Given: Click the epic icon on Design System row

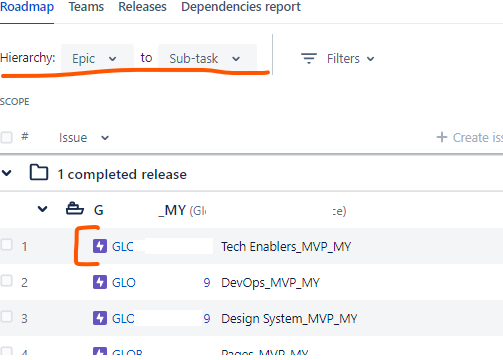Looking at the screenshot, I should pos(100,318).
